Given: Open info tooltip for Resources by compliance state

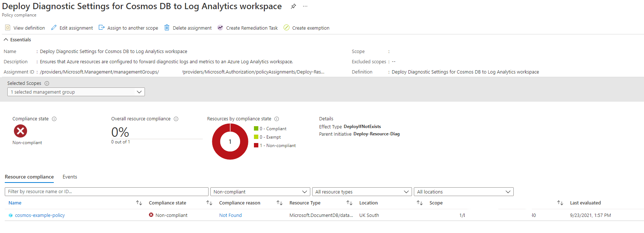Looking at the screenshot, I should click(277, 119).
